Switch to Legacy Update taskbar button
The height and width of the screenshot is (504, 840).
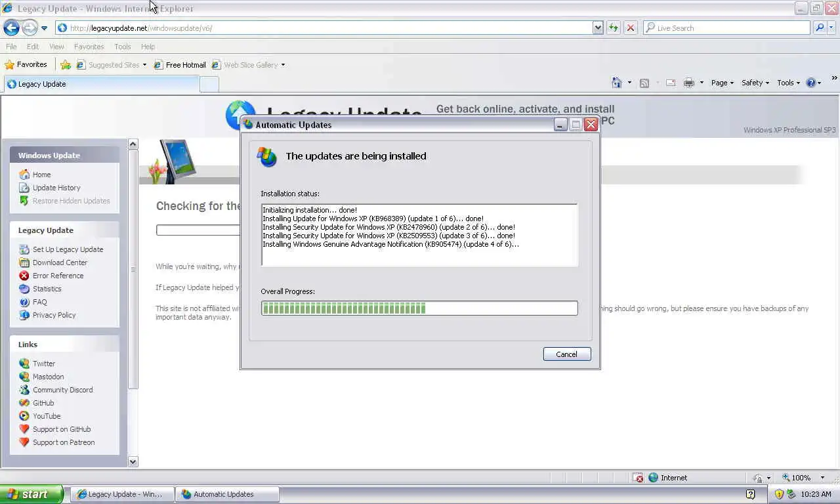(123, 494)
